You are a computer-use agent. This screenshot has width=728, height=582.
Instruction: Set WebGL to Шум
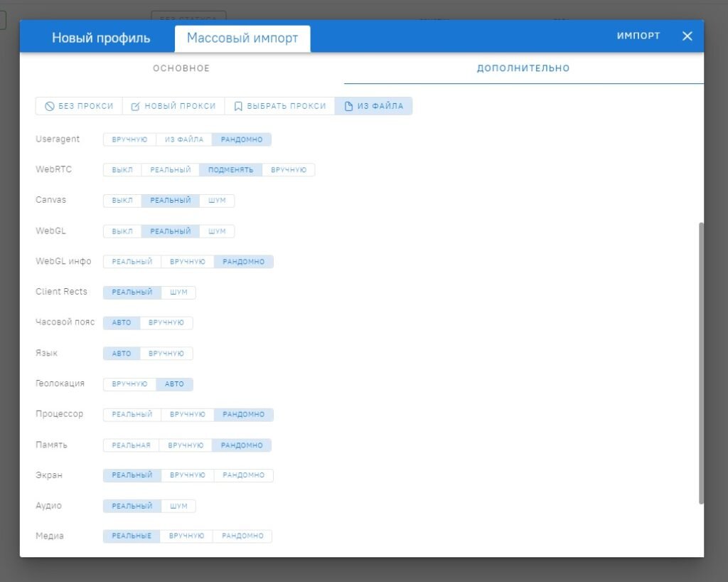tap(217, 231)
